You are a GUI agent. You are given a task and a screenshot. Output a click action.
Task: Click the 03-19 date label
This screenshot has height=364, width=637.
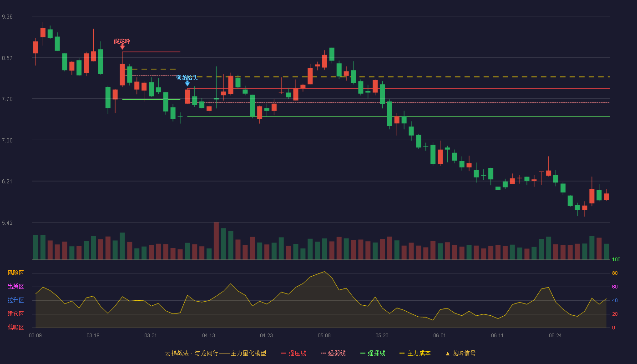pos(93,335)
